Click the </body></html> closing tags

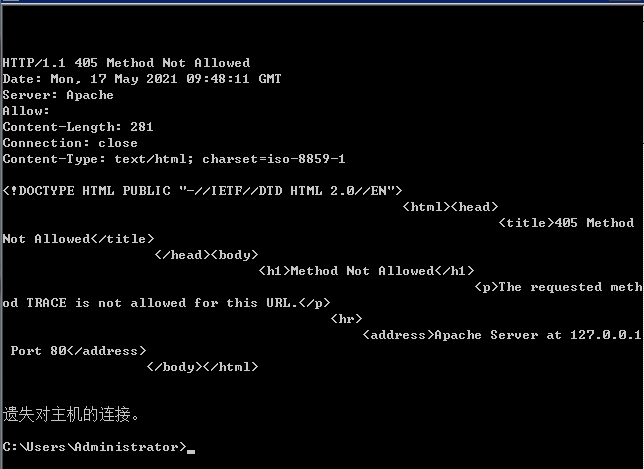[x=202, y=367]
